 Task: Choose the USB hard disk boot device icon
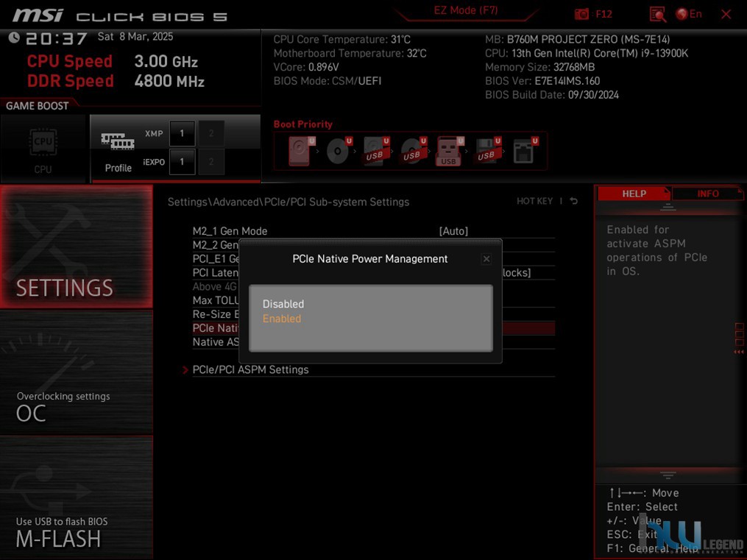[x=376, y=151]
